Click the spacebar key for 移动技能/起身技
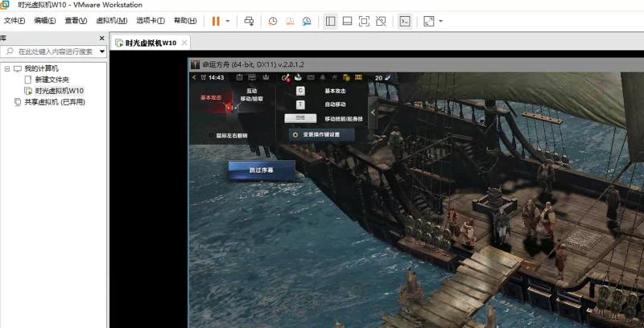The image size is (644, 328). [300, 119]
